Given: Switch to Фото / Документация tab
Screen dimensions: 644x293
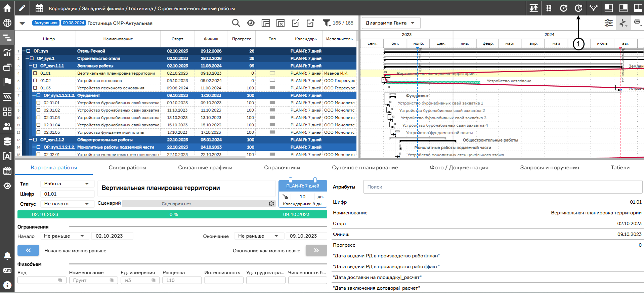Looking at the screenshot, I should (459, 168).
